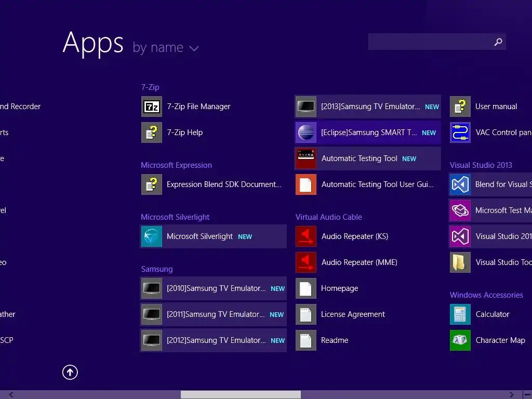532x399 pixels.
Task: Open the Automatic Testing Tool icon
Action: click(305, 158)
